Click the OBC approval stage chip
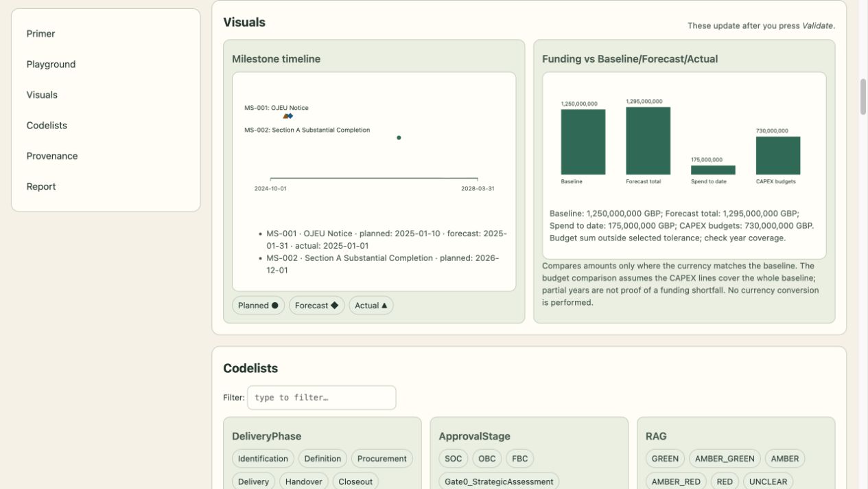This screenshot has width=868, height=489. tap(487, 459)
